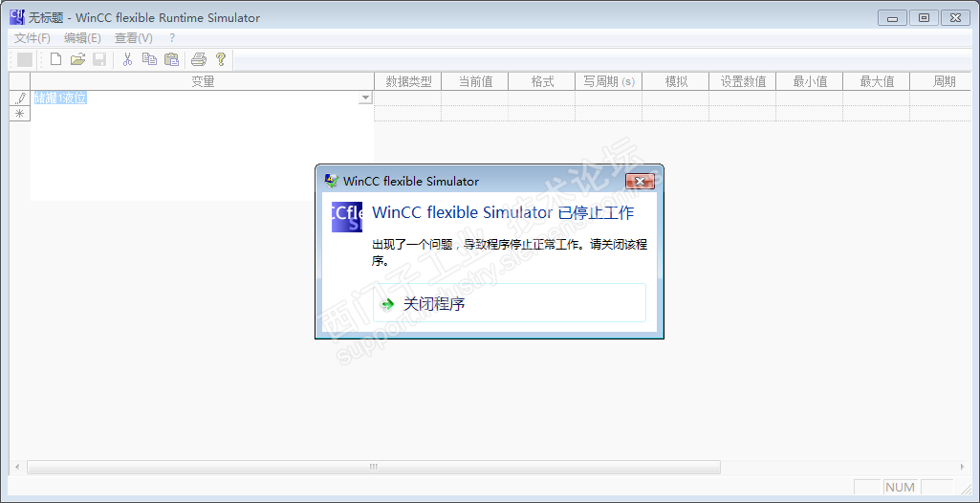This screenshot has height=503, width=980.
Task: Expand the variable name dropdown arrow
Action: point(365,98)
